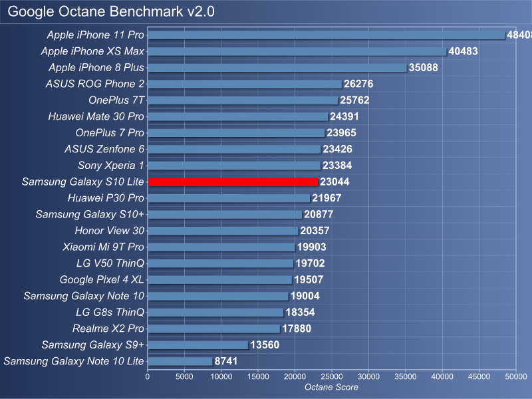Click the bar for Apple iPhone 8 Plus

pos(277,68)
